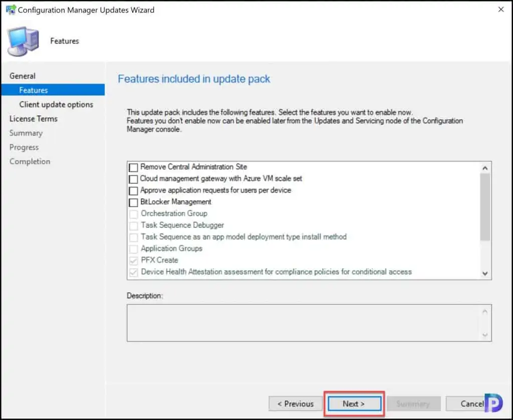Check Cloud management gateway with Azure VM scale set
Image resolution: width=513 pixels, height=420 pixels.
[133, 179]
